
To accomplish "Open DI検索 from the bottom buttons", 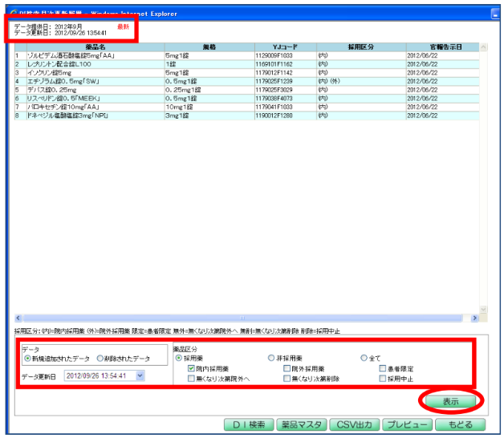I will pos(248,424).
